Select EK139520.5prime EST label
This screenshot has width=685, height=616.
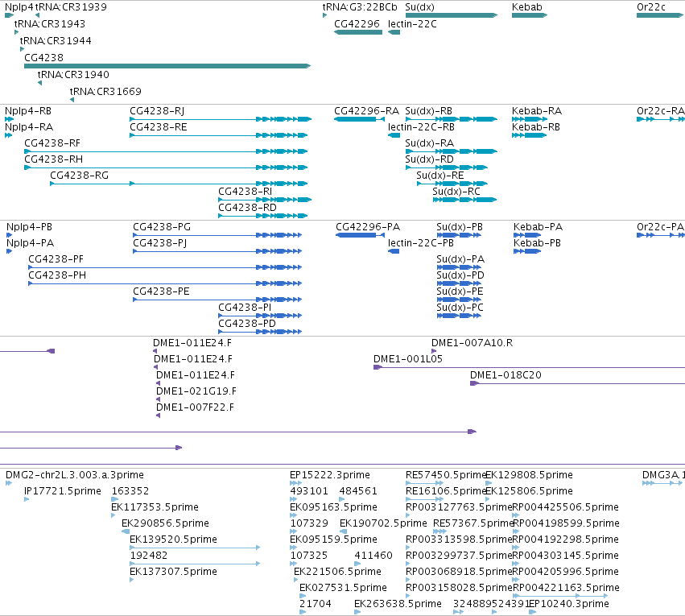(173, 540)
